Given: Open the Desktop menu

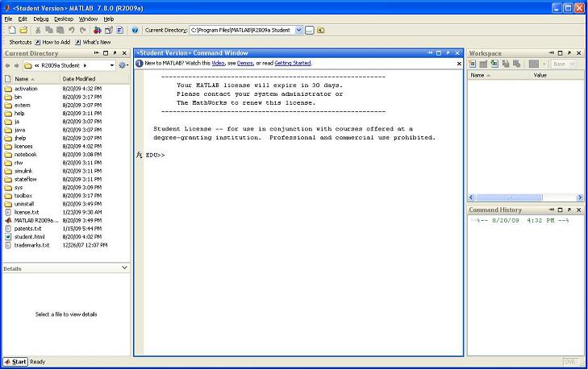Looking at the screenshot, I should point(64,19).
